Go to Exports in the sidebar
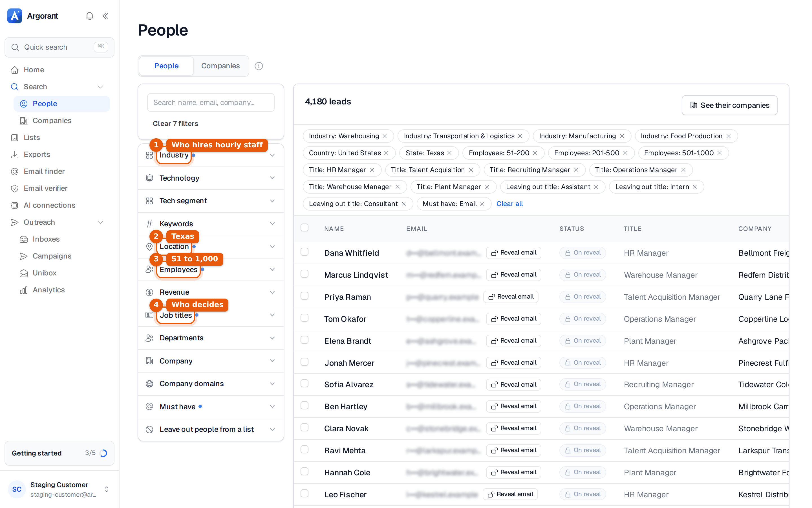Screen dimensions: 812x508 tap(37, 154)
